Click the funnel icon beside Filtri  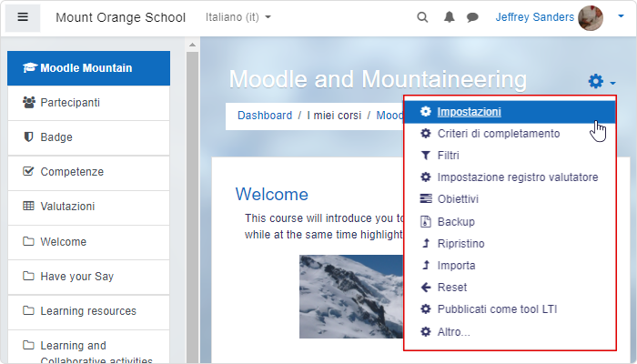click(425, 156)
